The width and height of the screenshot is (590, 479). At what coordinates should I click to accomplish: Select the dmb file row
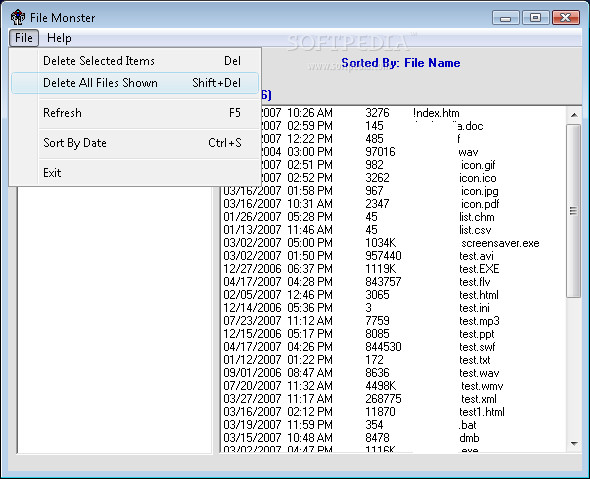point(393,438)
